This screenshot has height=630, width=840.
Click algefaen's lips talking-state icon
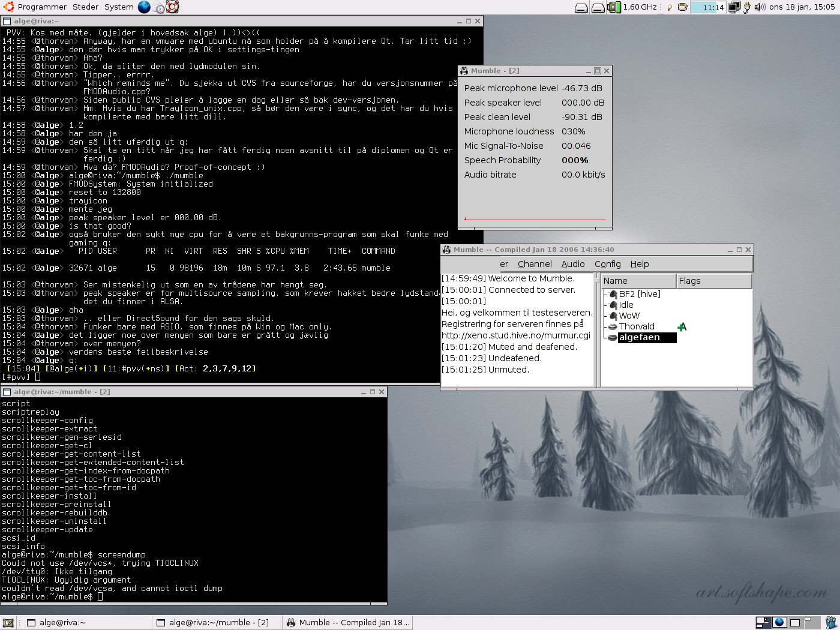click(x=613, y=338)
